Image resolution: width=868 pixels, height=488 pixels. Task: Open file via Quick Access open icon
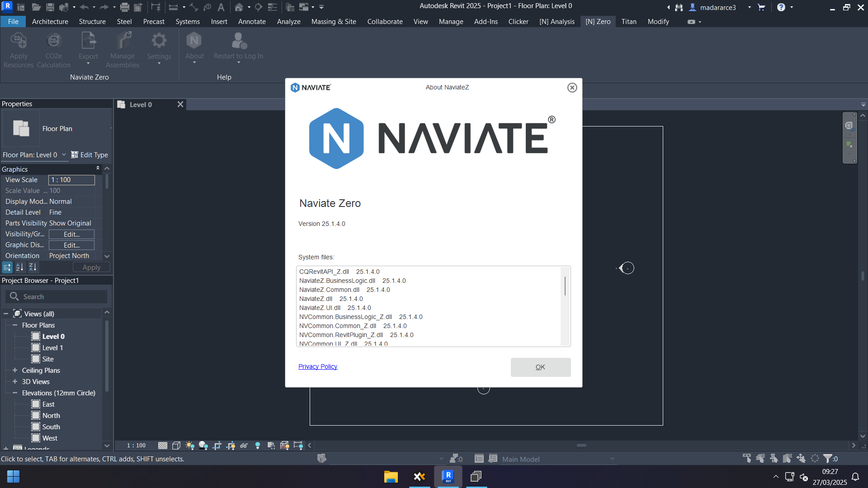(x=36, y=7)
